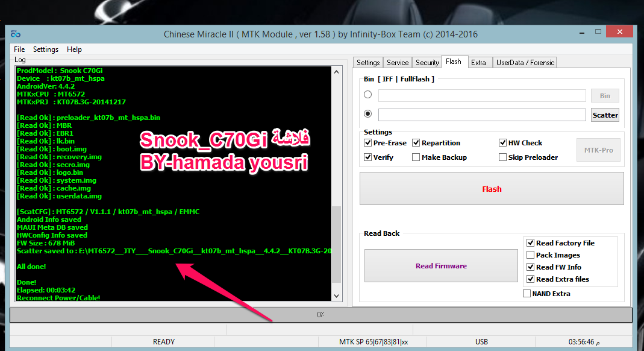Switch to the Settings tab
The height and width of the screenshot is (351, 644).
click(368, 63)
